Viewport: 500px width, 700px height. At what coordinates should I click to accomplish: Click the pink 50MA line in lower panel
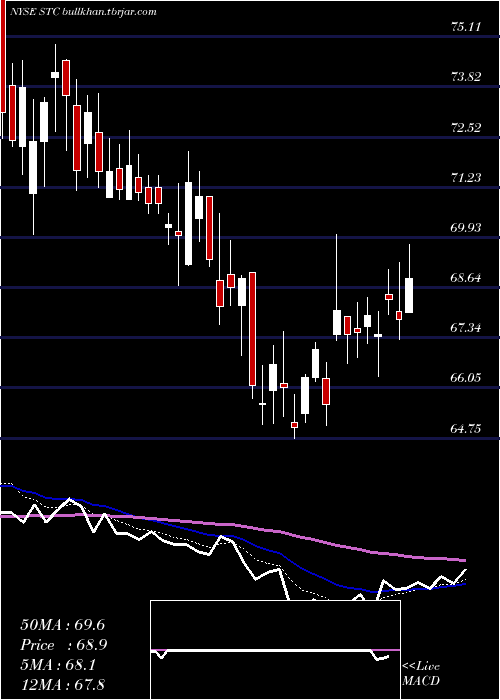(x=232, y=524)
